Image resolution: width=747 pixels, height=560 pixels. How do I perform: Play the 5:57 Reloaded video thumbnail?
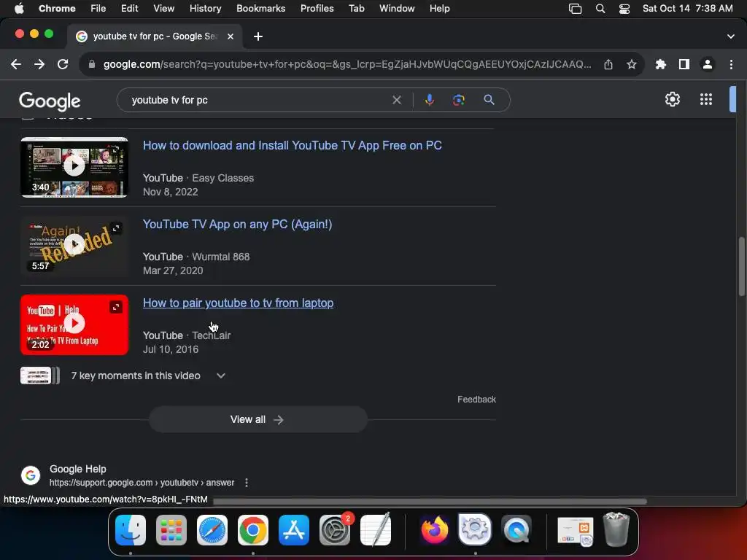(x=74, y=246)
